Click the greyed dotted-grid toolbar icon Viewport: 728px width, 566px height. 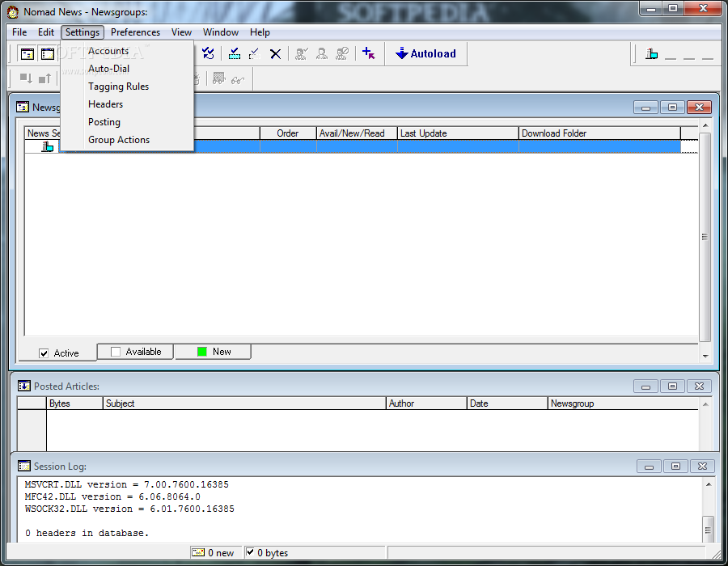(218, 78)
